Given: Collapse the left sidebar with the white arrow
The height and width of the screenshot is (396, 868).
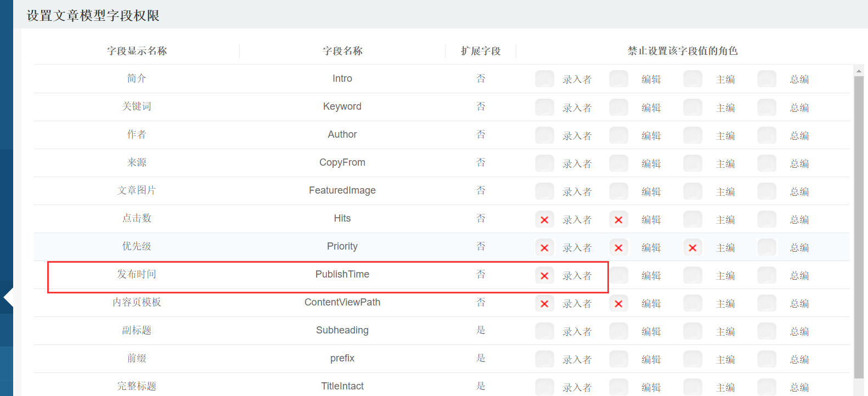Looking at the screenshot, I should [8, 298].
